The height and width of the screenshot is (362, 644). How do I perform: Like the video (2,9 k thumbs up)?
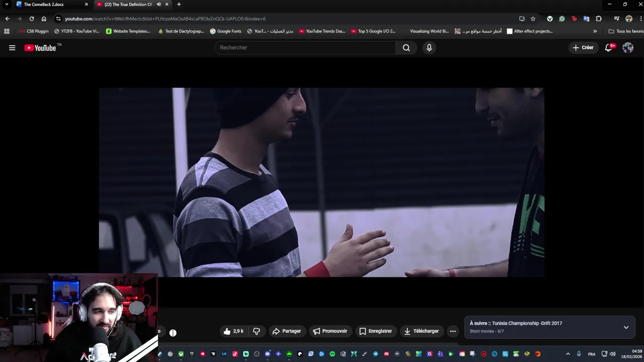point(233,331)
